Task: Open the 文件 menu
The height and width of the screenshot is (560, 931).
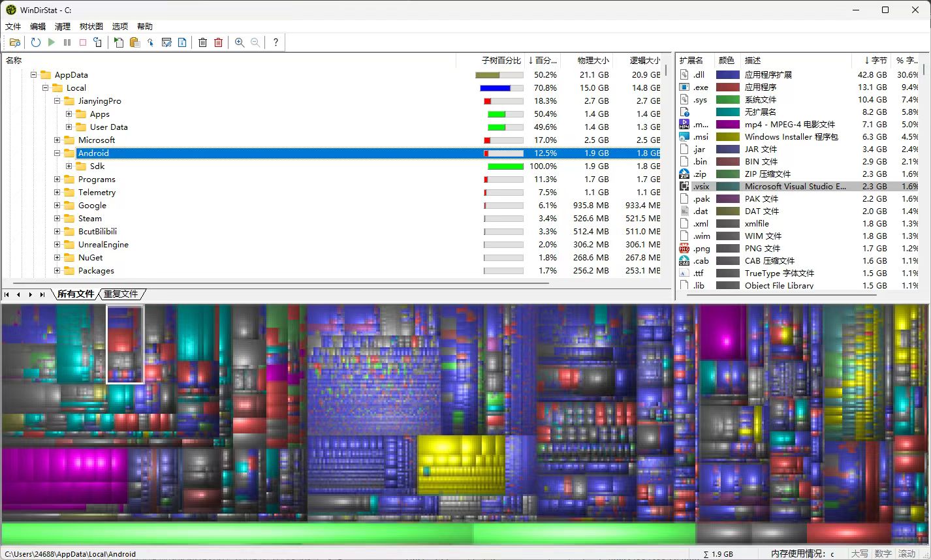Action: click(x=13, y=27)
